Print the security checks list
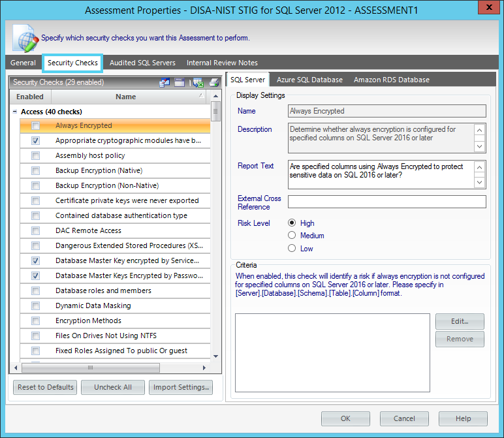This screenshot has width=504, height=438. 214,82
